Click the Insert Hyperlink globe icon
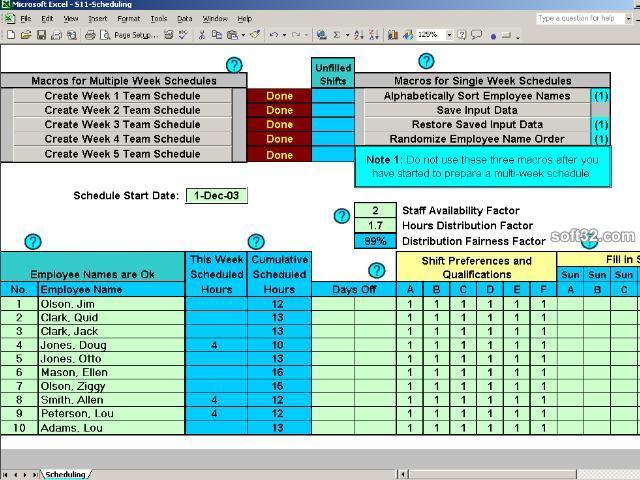This screenshot has height=480, width=640. tap(322, 36)
